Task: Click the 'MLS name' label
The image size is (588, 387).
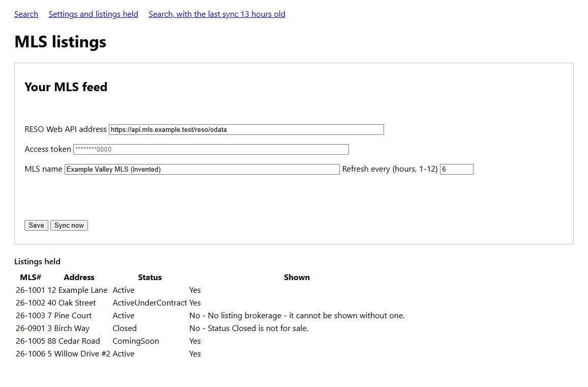Action: pyautogui.click(x=44, y=169)
